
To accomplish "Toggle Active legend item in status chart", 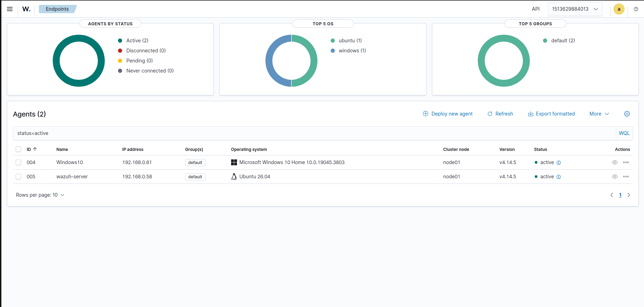I will [x=133, y=41].
